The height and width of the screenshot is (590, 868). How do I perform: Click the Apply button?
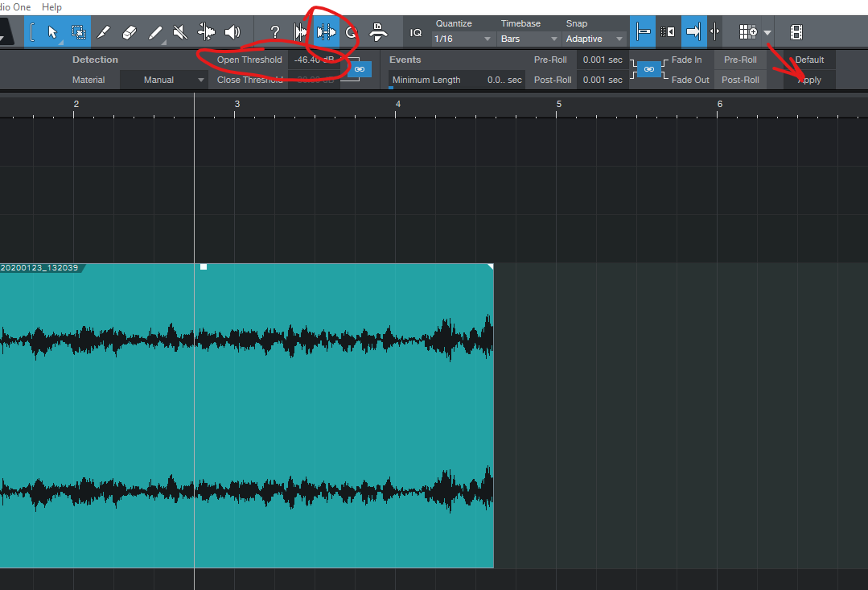809,80
